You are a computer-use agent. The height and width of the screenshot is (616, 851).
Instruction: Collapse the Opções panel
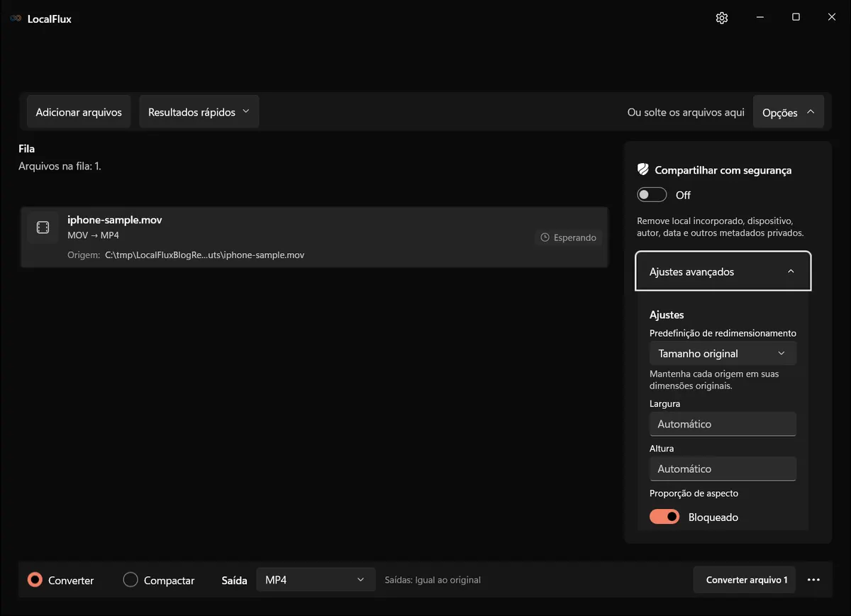(788, 112)
